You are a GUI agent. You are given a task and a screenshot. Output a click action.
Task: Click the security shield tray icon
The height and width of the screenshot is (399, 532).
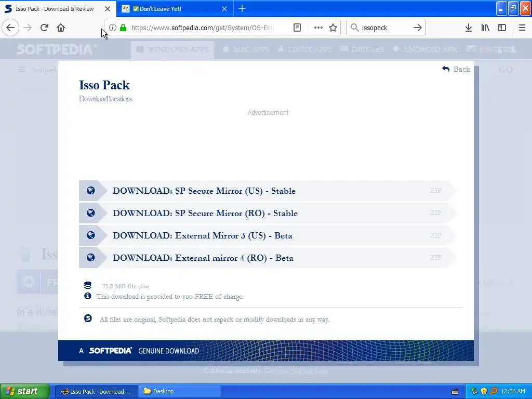tap(484, 392)
